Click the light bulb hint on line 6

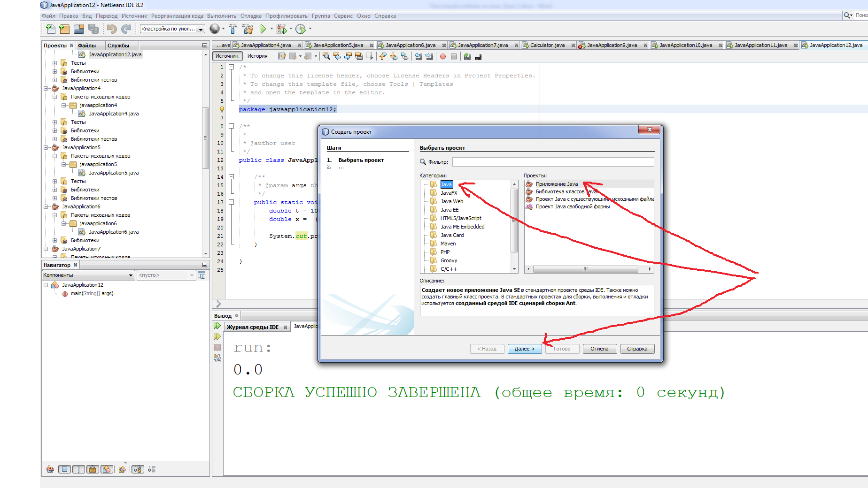(x=222, y=109)
